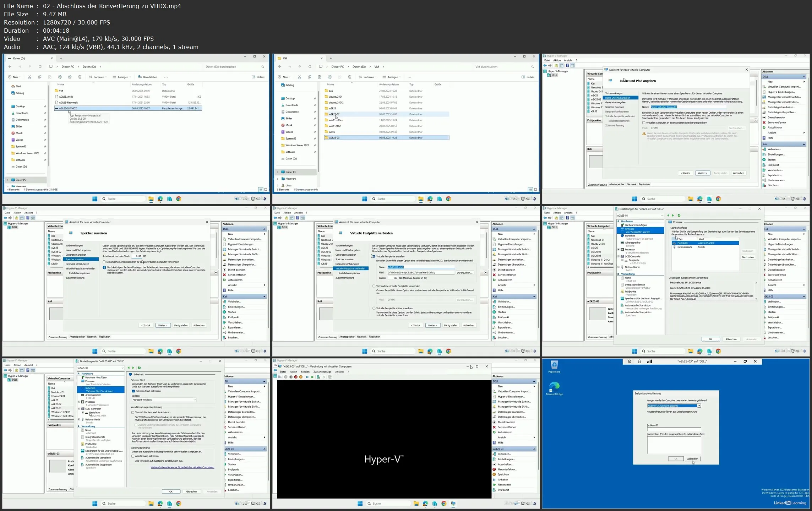Click the Copy icon in the VM Explorer window
Screen dimensions: 812x511
click(x=309, y=77)
